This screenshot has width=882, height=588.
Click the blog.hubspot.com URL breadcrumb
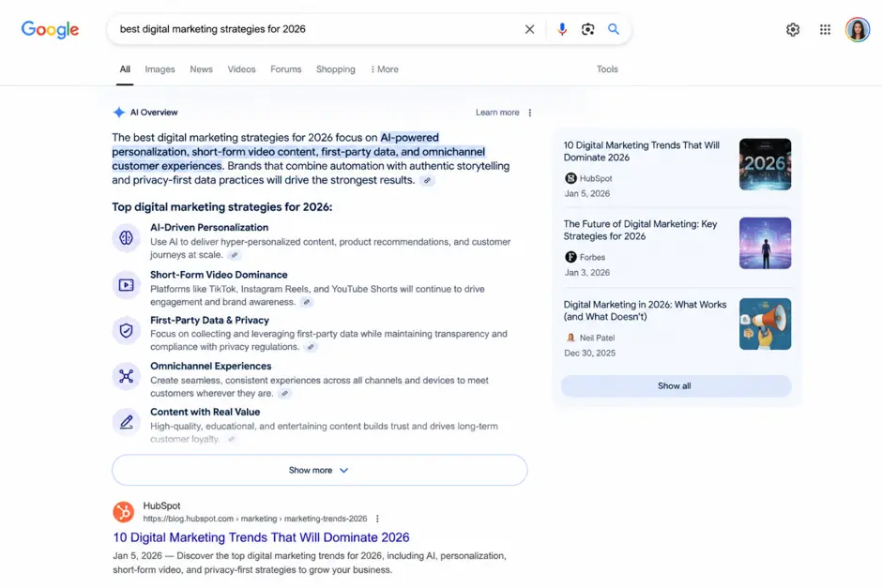tap(255, 519)
